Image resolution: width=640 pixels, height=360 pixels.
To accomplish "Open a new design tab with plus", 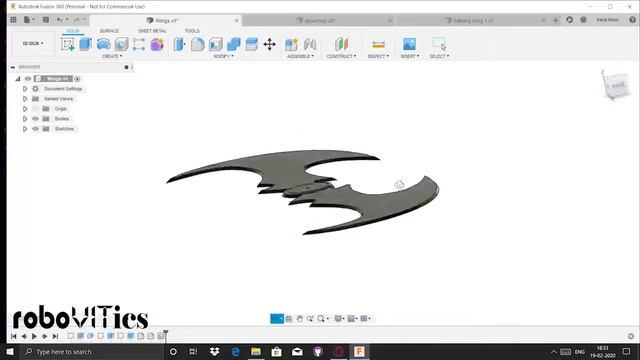I will 556,20.
